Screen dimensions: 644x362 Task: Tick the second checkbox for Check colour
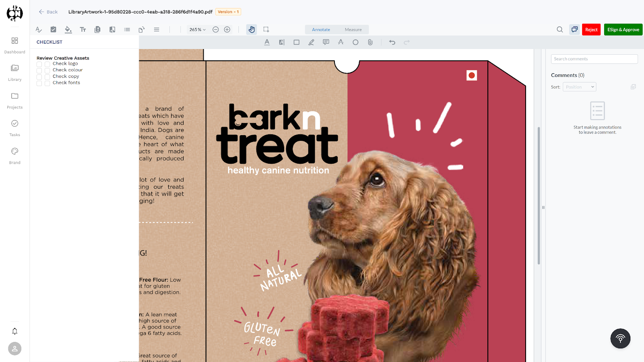coord(47,70)
